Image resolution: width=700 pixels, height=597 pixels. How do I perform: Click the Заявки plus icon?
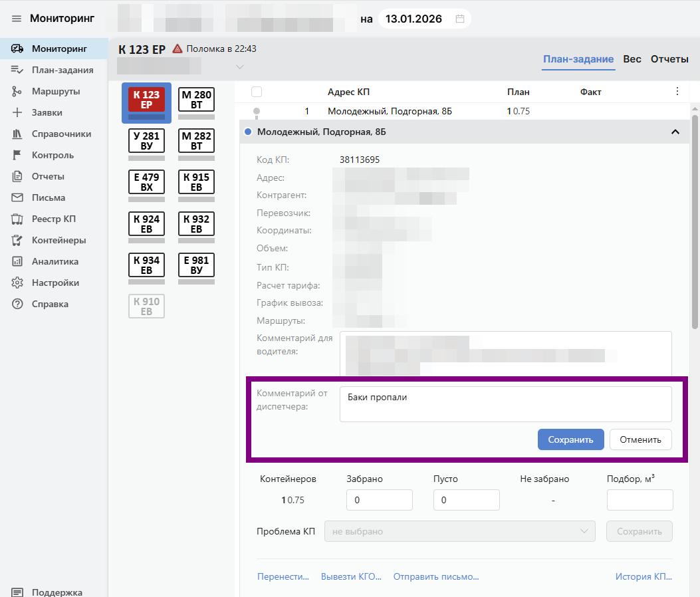pos(17,112)
